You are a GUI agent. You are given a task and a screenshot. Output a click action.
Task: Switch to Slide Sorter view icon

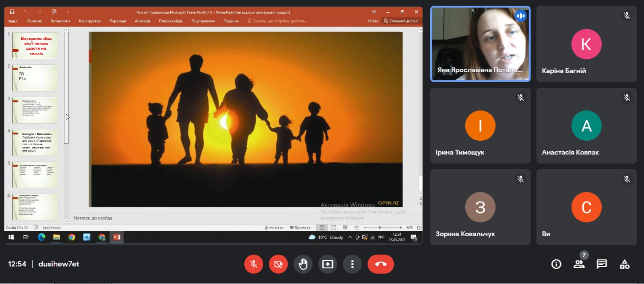click(334, 228)
